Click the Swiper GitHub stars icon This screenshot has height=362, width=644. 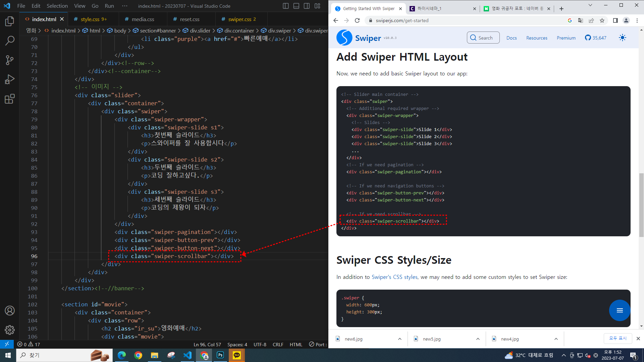[x=588, y=38]
